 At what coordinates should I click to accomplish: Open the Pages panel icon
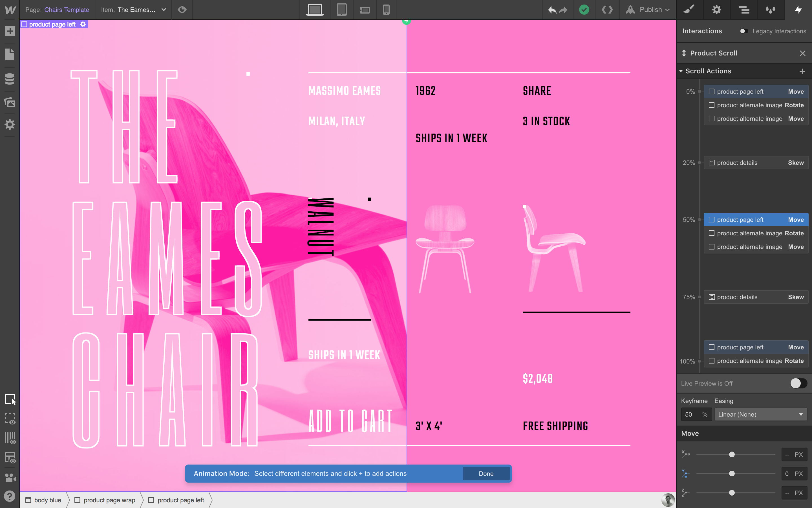tap(10, 54)
